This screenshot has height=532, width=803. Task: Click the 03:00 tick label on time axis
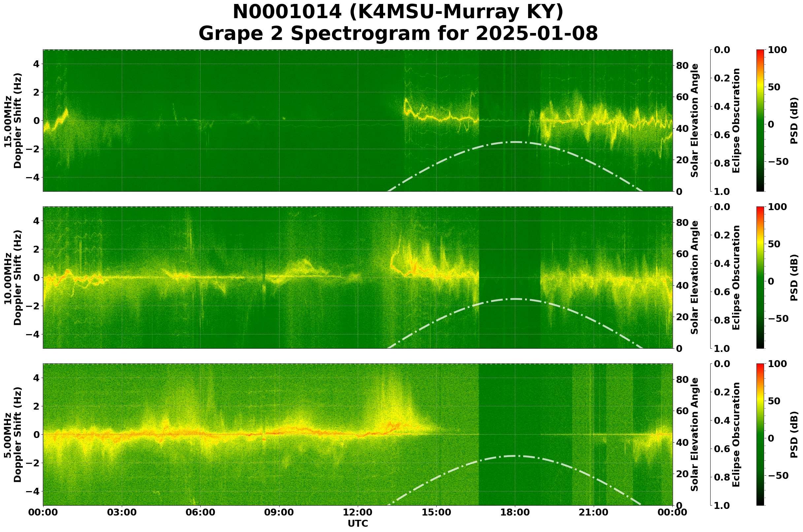point(121,513)
